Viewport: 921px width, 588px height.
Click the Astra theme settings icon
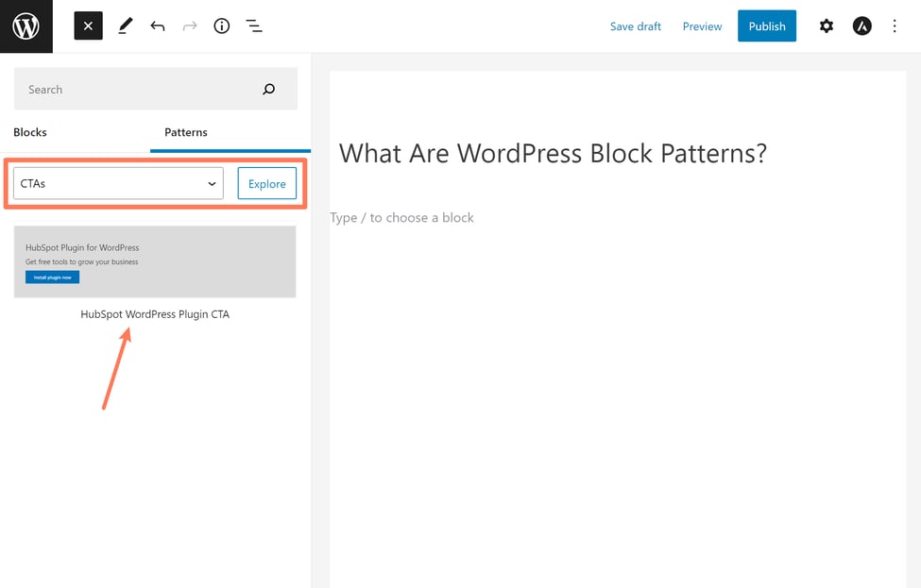tap(861, 26)
